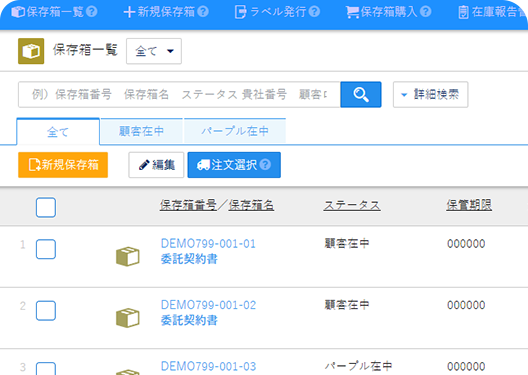This screenshot has width=528, height=375.
Task: Click help icon beside 保存箱購入 menu
Action: coord(426,12)
